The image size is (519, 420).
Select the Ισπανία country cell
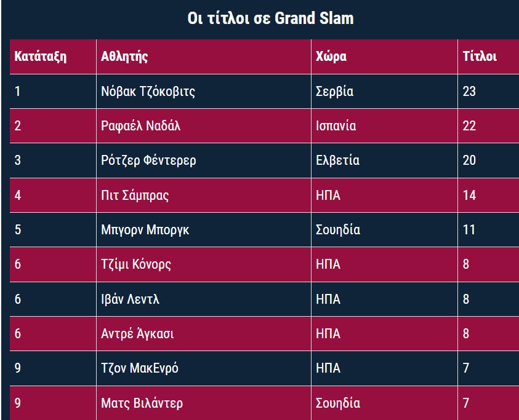tap(336, 126)
